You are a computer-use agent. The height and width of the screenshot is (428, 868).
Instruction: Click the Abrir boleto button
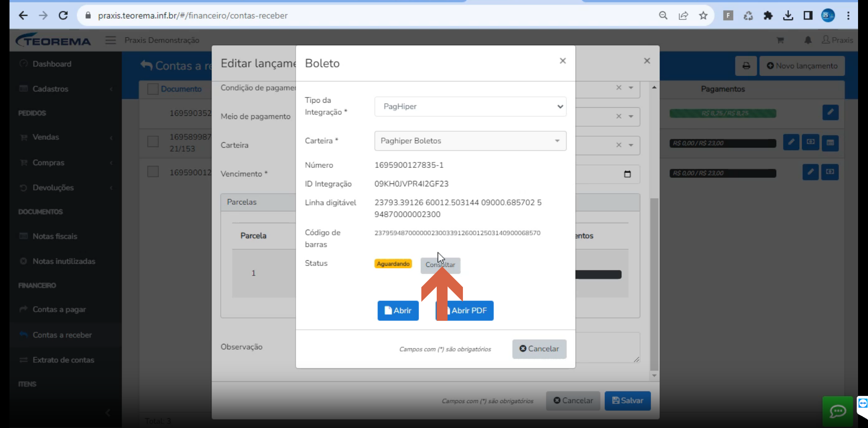coord(398,310)
